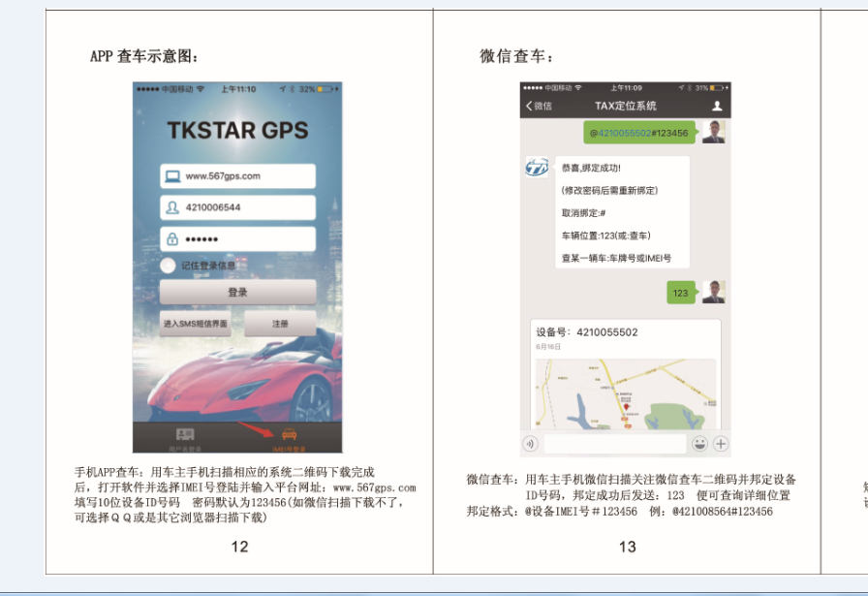The width and height of the screenshot is (868, 596).
Task: Click page number 12
Action: point(239,547)
